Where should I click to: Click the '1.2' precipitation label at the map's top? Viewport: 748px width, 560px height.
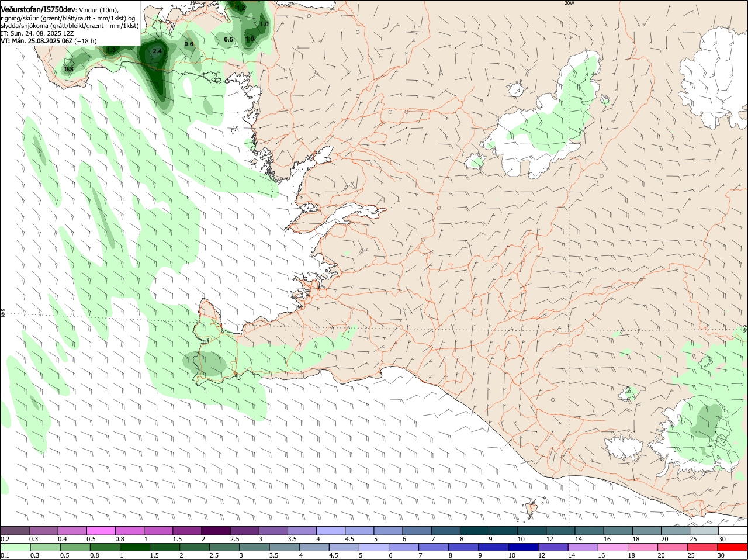[240, 8]
